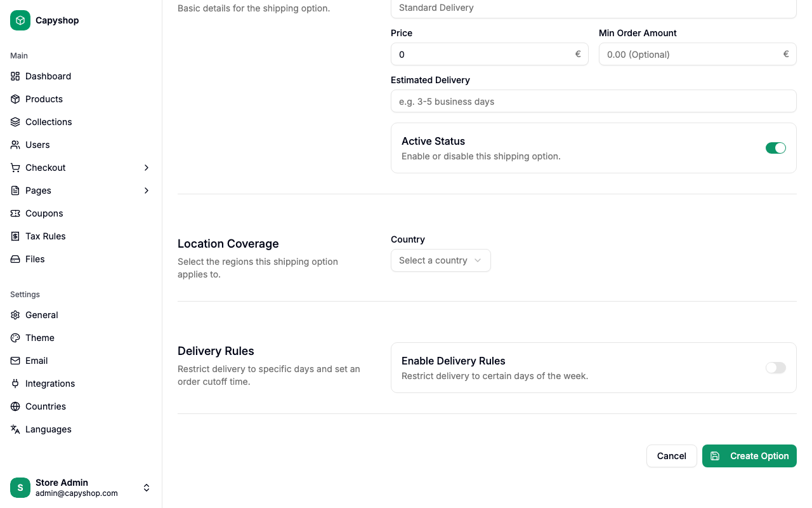Navigate to Collections
The image size is (812, 508).
81,122
